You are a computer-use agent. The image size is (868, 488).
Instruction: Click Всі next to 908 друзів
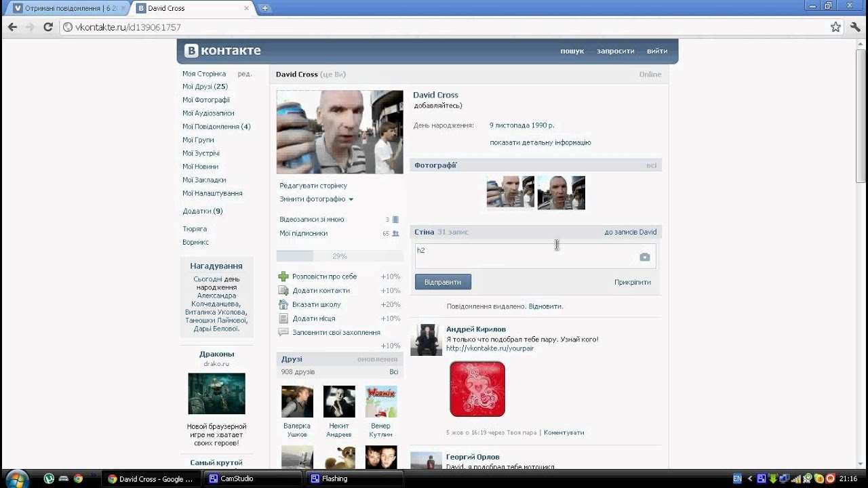click(x=394, y=372)
